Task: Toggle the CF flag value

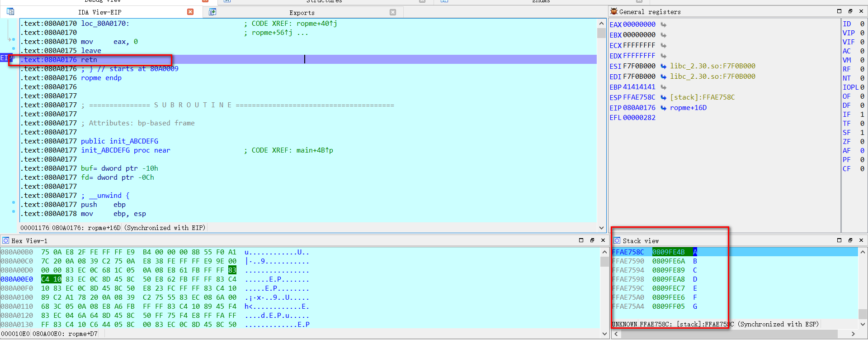Action: click(862, 169)
